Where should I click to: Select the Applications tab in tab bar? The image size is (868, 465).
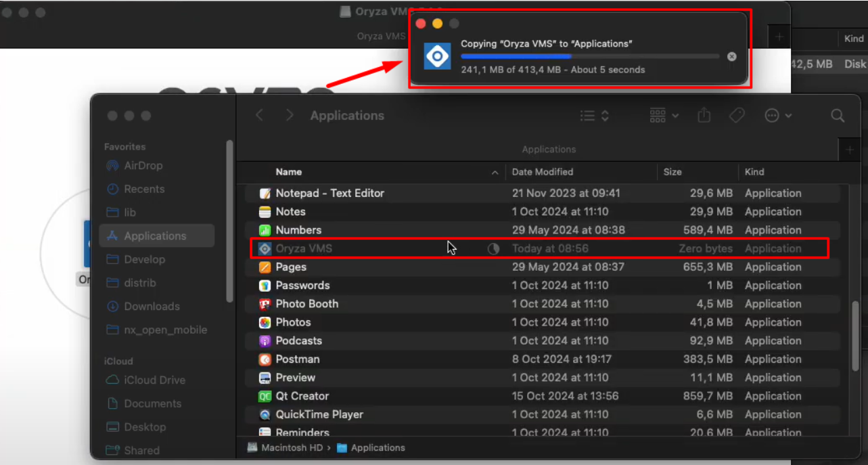tap(549, 149)
